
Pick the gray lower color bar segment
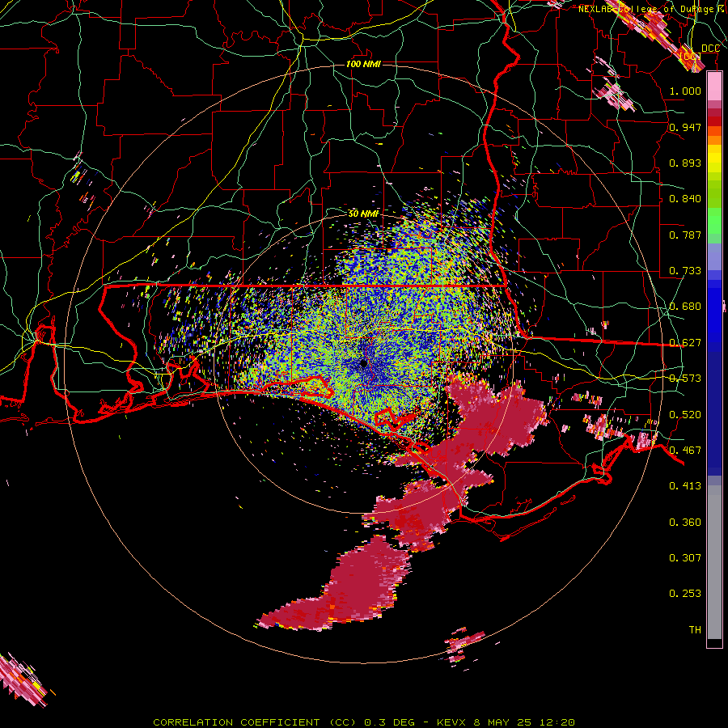click(x=714, y=562)
